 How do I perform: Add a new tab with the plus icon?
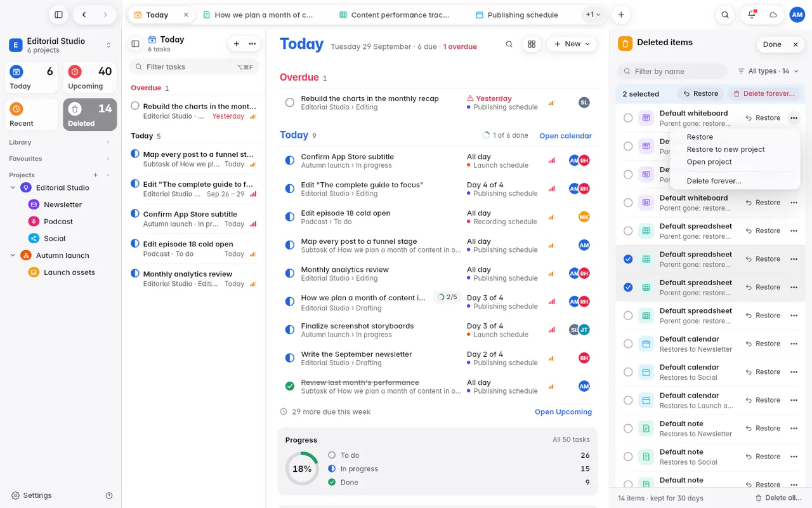click(621, 15)
